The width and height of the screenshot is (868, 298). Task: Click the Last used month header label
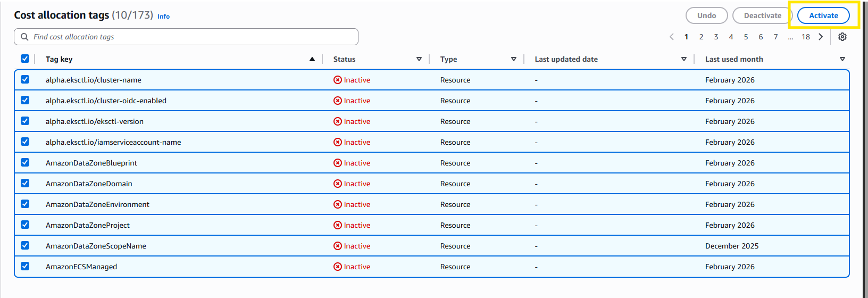pyautogui.click(x=734, y=59)
